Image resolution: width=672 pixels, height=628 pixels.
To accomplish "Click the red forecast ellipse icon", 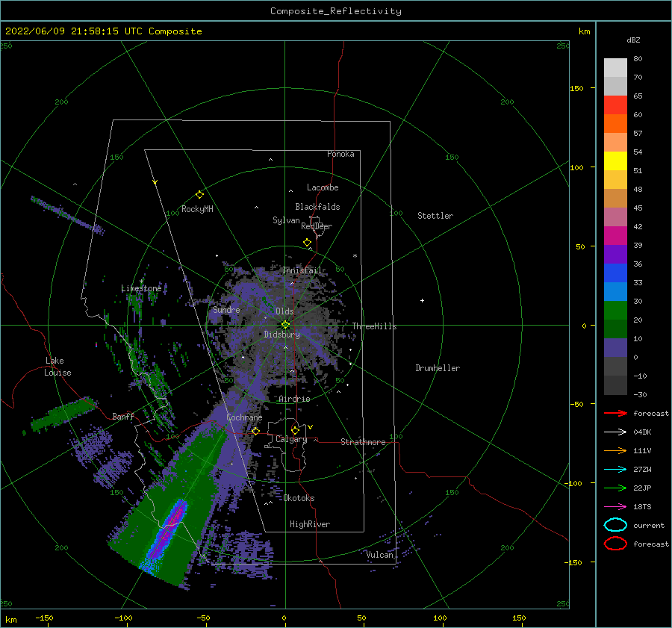I will point(615,544).
